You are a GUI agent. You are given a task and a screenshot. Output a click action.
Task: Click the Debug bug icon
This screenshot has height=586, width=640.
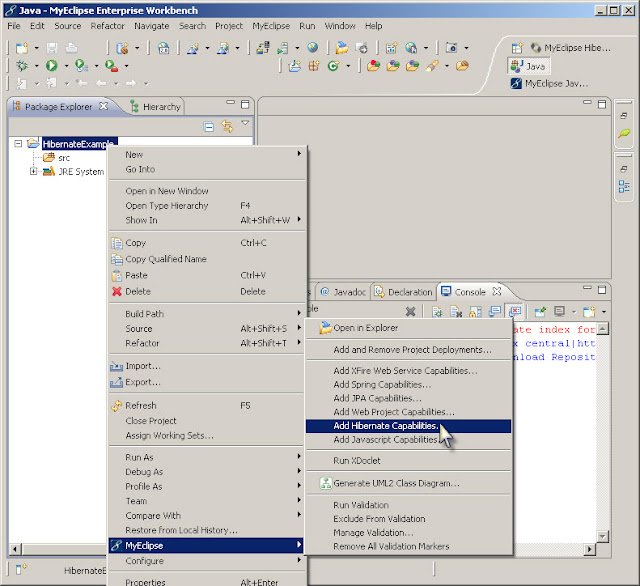[x=22, y=66]
